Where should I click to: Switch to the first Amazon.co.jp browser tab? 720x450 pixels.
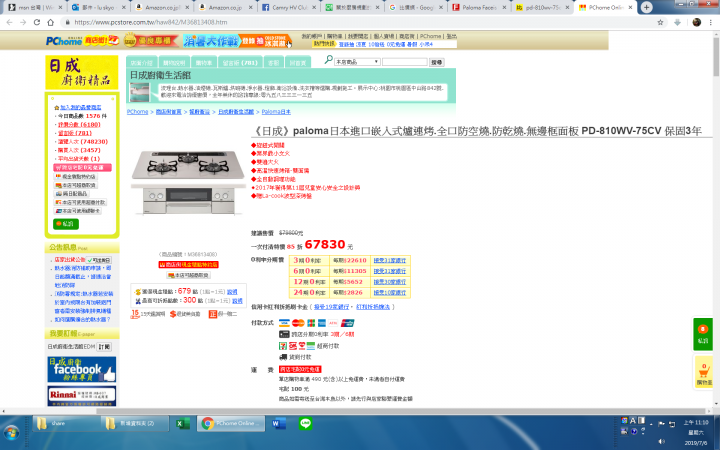(163, 7)
